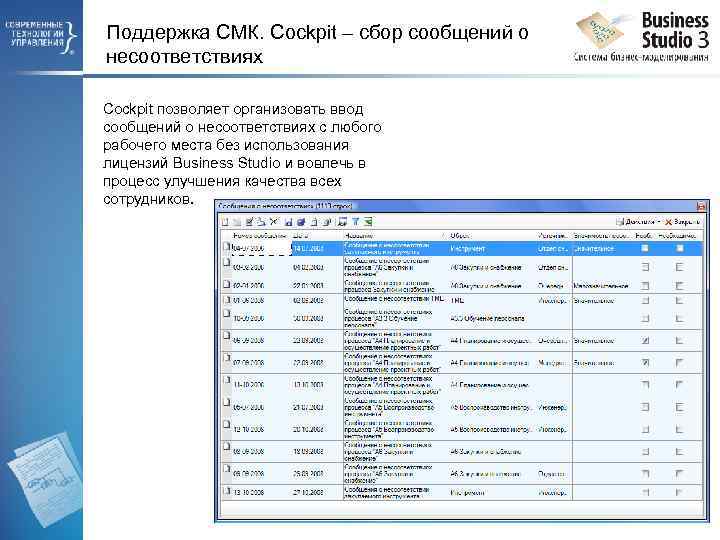Viewport: 720px width, 540px height.
Task: Click the Исполнитель column header
Action: pyautogui.click(x=553, y=236)
